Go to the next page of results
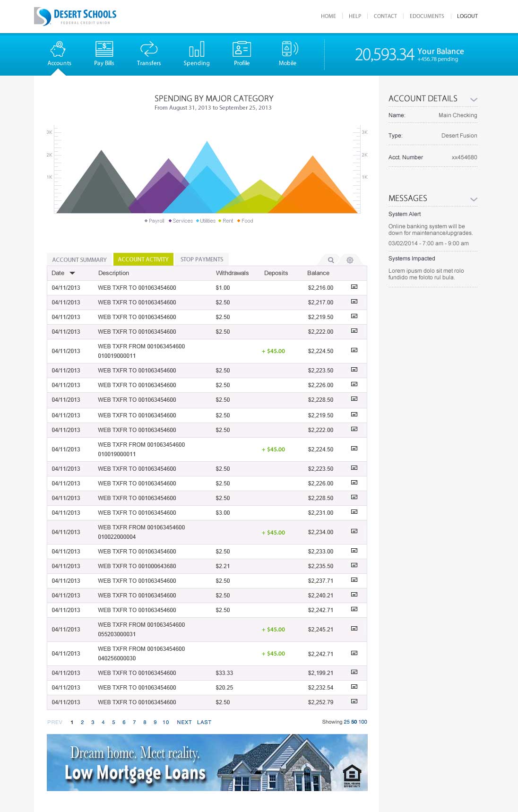The width and height of the screenshot is (518, 812). click(184, 722)
